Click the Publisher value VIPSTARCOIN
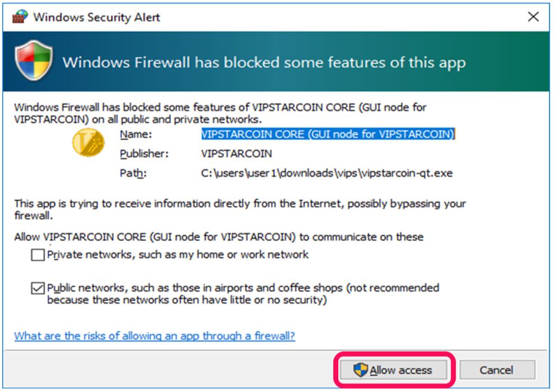The width and height of the screenshot is (554, 392). (x=237, y=153)
